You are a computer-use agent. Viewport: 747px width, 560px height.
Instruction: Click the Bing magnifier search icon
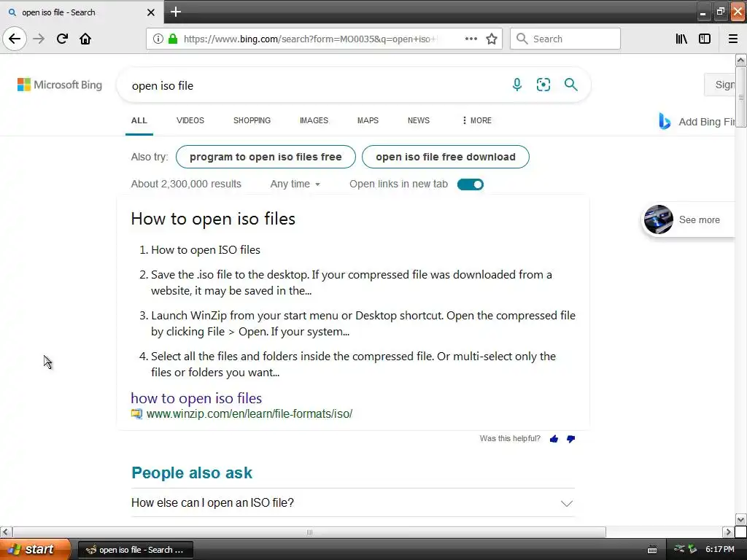pyautogui.click(x=570, y=85)
